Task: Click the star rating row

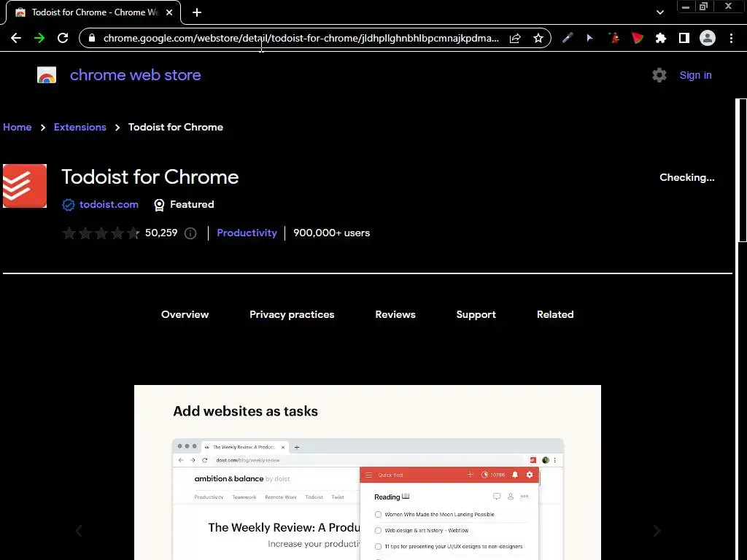Action: click(x=101, y=233)
